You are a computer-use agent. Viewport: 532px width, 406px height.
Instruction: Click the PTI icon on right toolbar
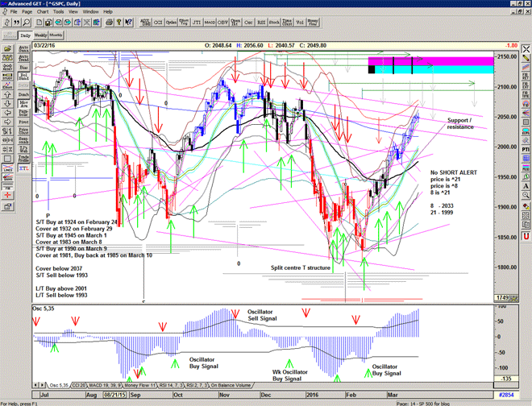(524, 149)
